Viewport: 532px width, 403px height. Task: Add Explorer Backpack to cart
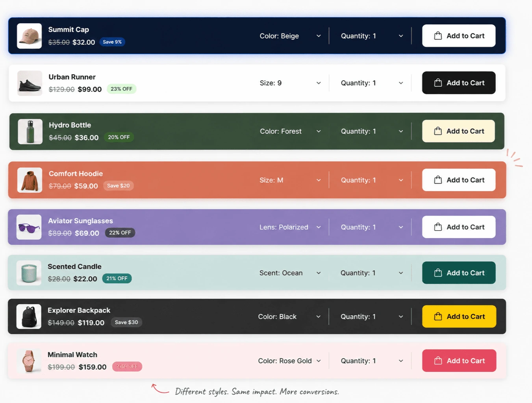(x=459, y=316)
